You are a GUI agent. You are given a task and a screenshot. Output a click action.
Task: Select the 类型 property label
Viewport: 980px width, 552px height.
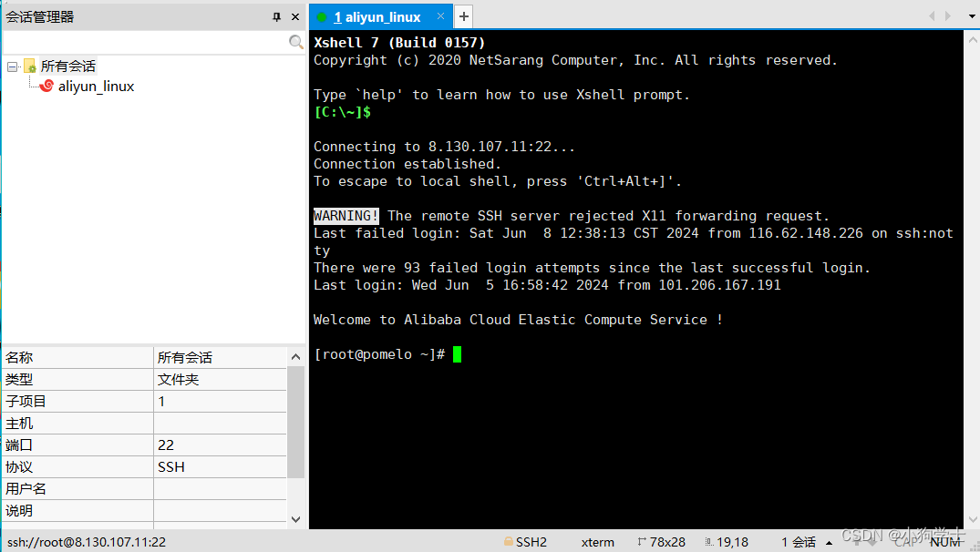(x=19, y=380)
